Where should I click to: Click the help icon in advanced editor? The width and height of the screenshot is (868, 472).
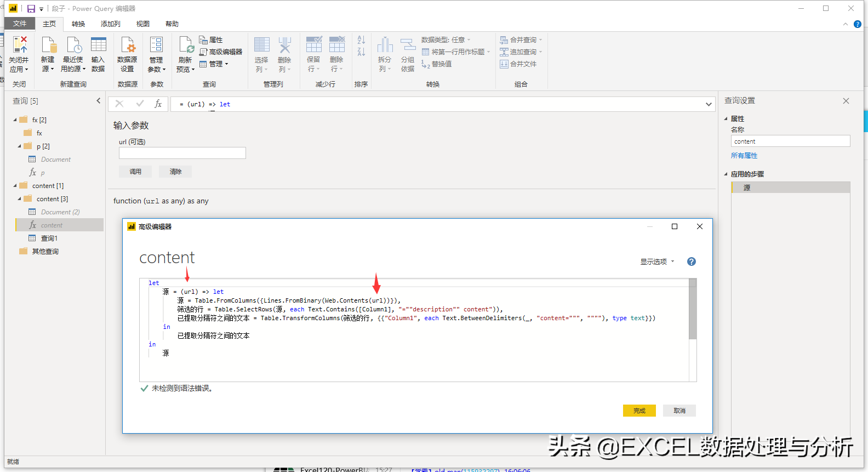tap(692, 262)
